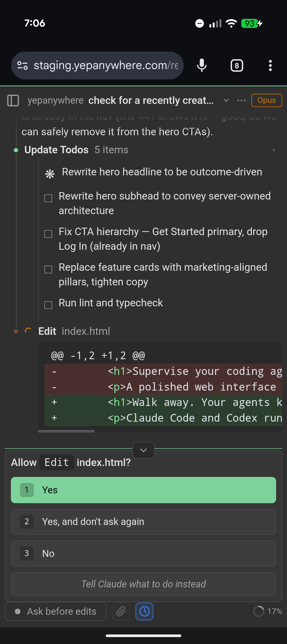The height and width of the screenshot is (644, 287).
Task: Open site information icon in the address bar
Action: point(23,65)
